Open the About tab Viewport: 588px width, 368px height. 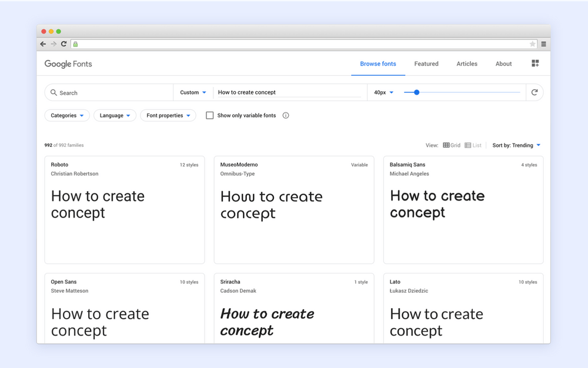point(504,63)
